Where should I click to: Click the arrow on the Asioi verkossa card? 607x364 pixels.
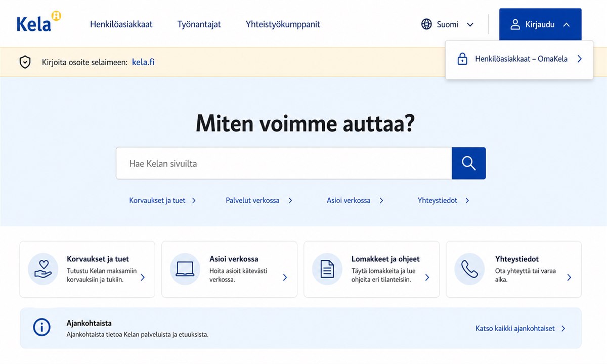(x=285, y=278)
